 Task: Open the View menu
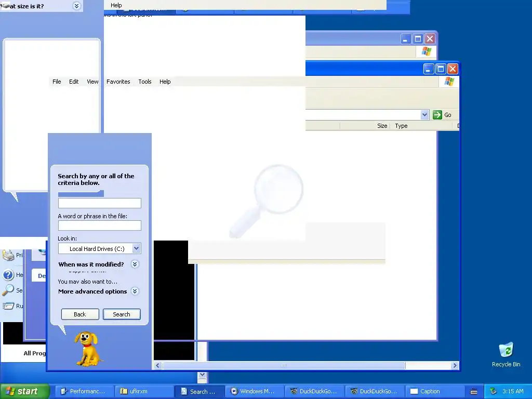(x=92, y=82)
